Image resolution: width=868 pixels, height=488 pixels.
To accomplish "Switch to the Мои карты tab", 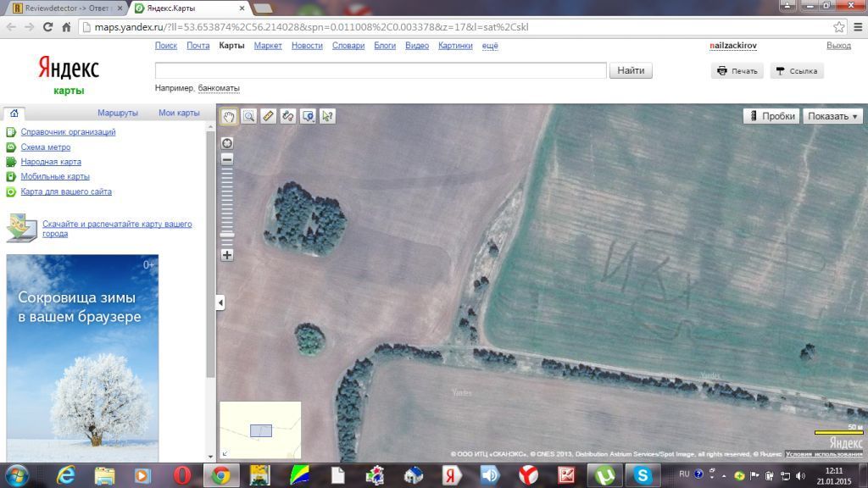I will (x=179, y=113).
